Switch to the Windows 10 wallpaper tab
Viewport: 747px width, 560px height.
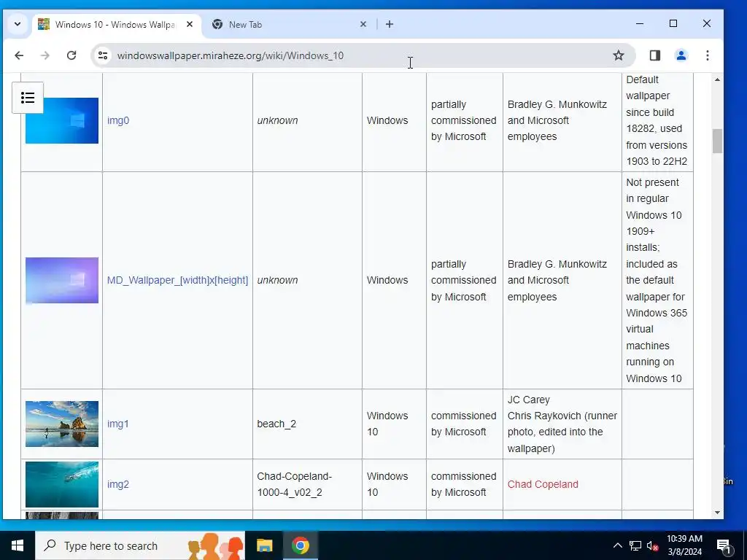click(117, 24)
